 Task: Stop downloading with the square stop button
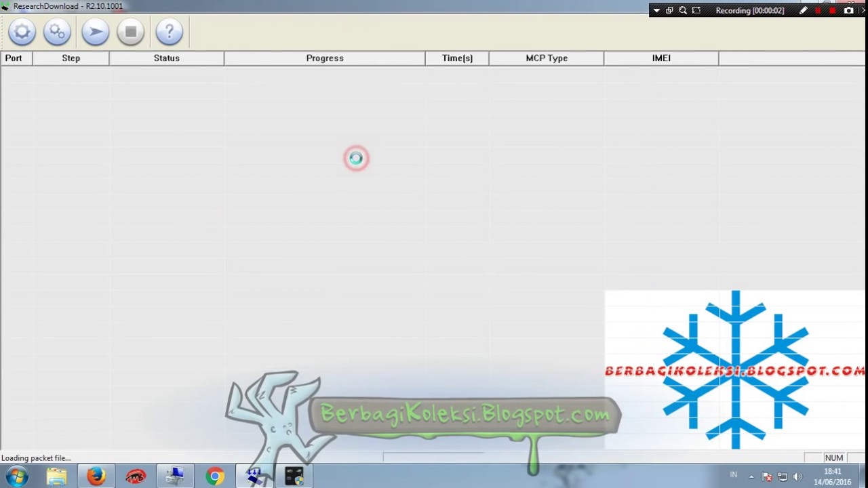pyautogui.click(x=131, y=32)
